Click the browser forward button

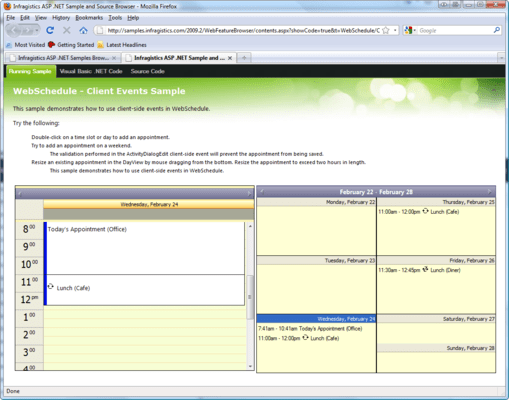(27, 31)
